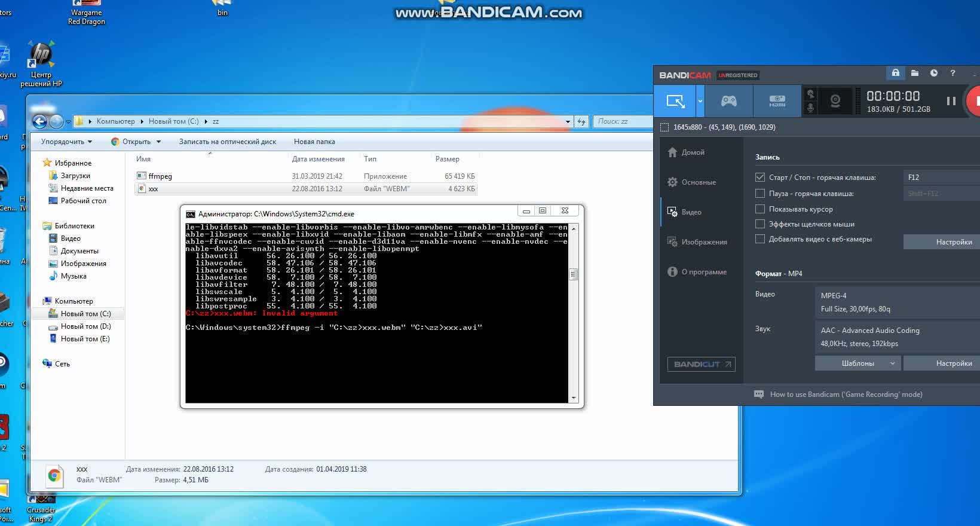Image resolution: width=980 pixels, height=526 pixels.
Task: Start recording with the red record button
Action: pos(974,101)
